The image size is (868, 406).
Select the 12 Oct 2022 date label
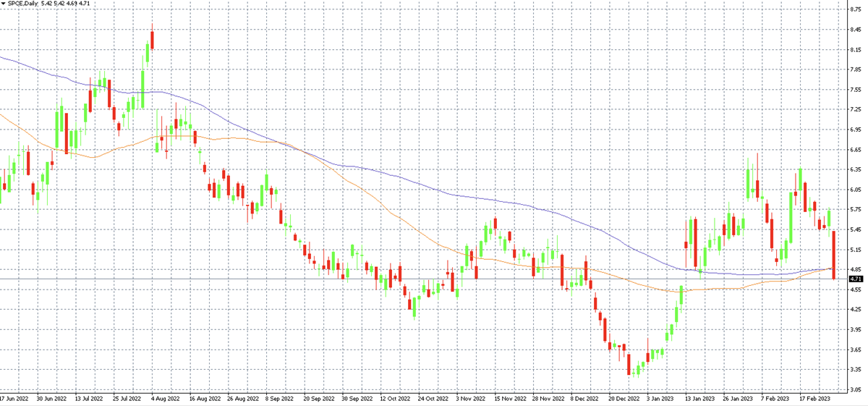[395, 398]
